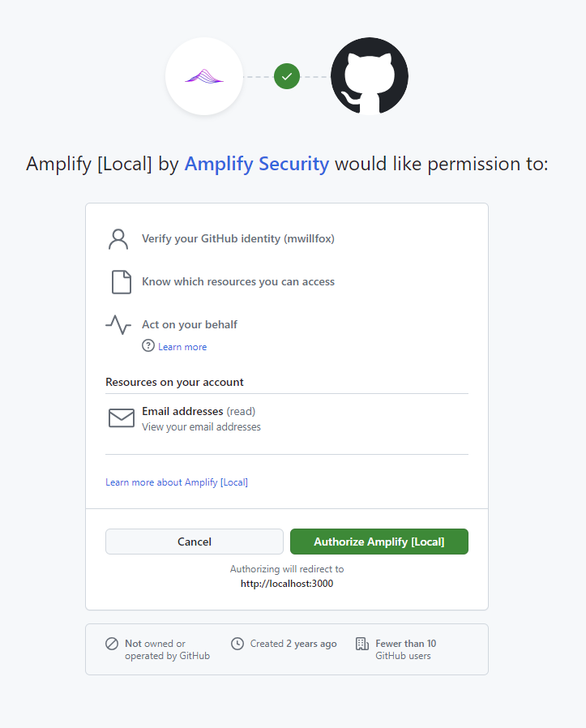The image size is (586, 728).
Task: Authorize Amplify [Local] access
Action: [379, 542]
